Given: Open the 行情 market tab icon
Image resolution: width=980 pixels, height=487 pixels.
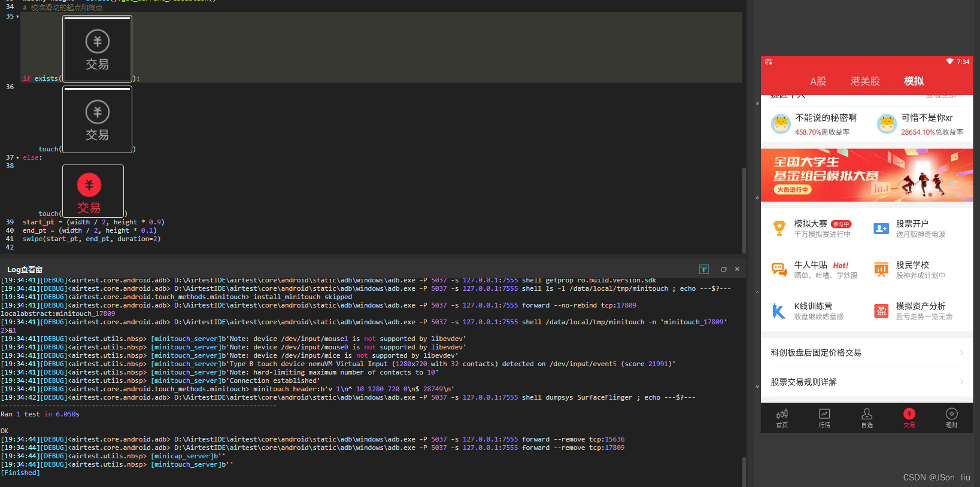Looking at the screenshot, I should click(x=824, y=414).
